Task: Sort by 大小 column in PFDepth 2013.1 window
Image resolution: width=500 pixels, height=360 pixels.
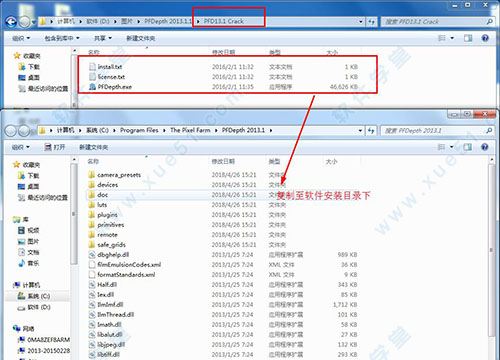Action: pos(331,161)
